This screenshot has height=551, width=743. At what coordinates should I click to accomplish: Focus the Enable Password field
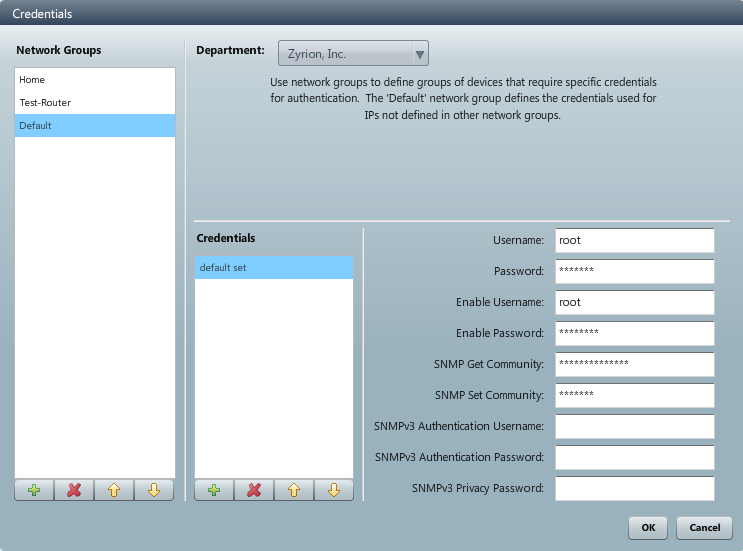[x=634, y=333]
